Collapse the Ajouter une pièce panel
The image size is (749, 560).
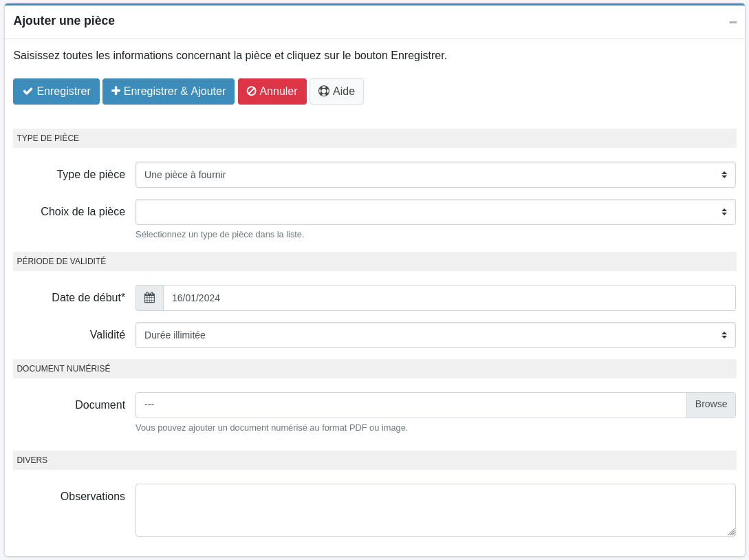[x=732, y=22]
